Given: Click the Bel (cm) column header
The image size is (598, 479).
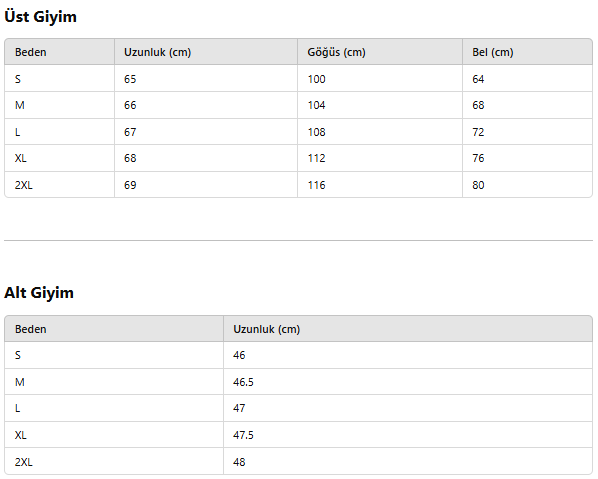Looking at the screenshot, I should tap(493, 52).
